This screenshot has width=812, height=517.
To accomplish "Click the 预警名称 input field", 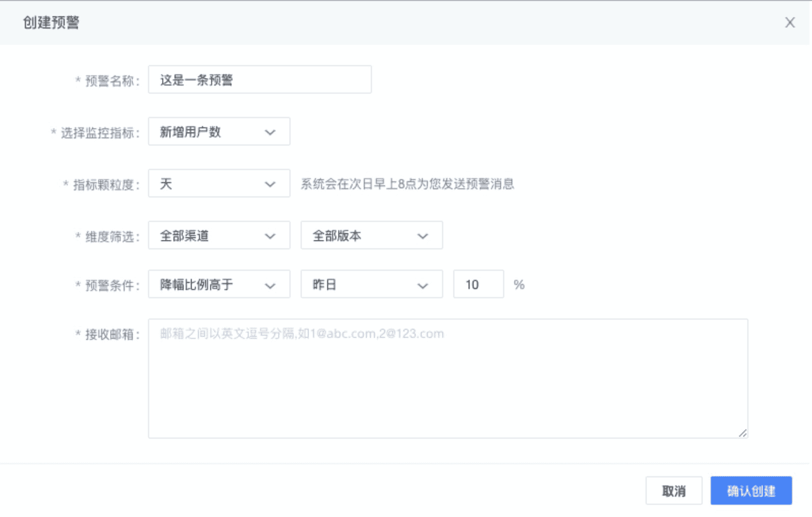I will pos(259,79).
